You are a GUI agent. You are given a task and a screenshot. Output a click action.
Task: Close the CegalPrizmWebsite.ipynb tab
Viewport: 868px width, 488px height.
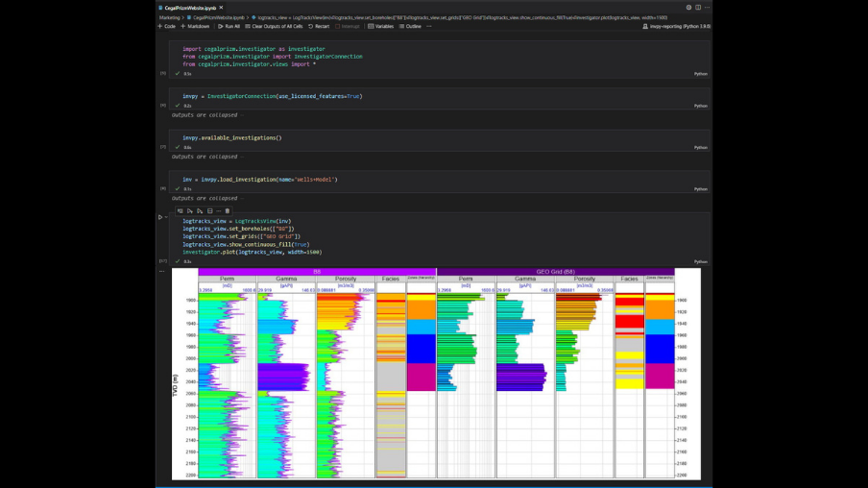tap(221, 8)
